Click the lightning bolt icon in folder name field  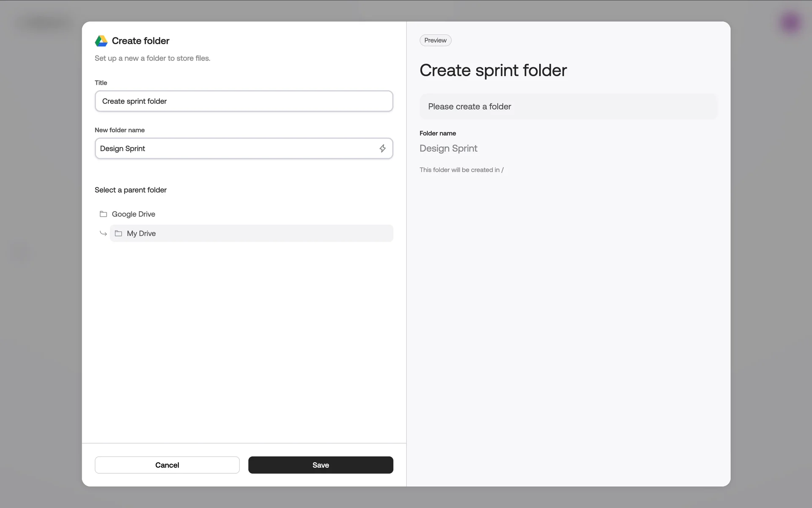coord(382,149)
